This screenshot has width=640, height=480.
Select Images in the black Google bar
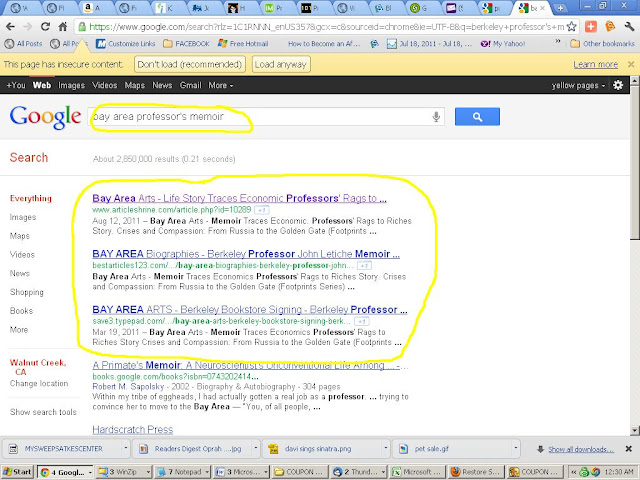point(71,85)
